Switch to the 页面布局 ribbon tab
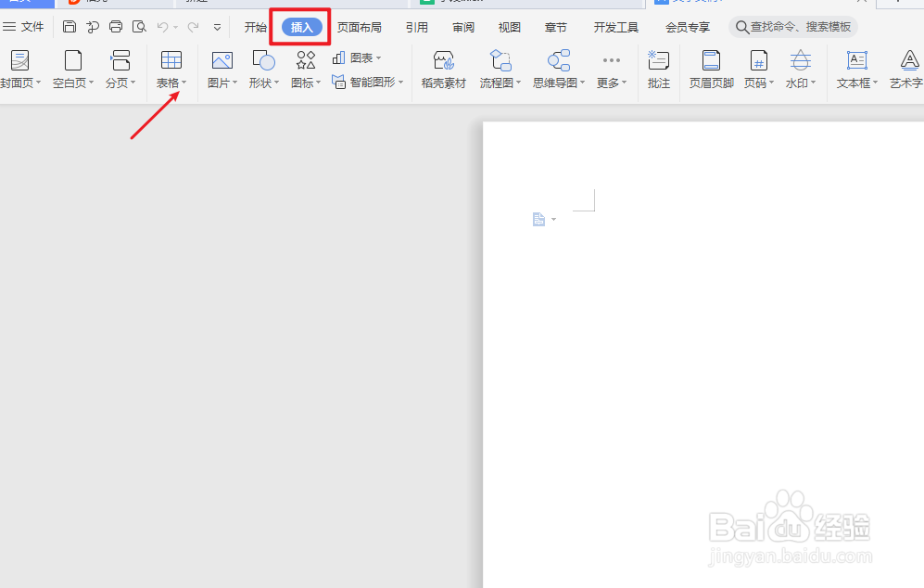 click(359, 27)
